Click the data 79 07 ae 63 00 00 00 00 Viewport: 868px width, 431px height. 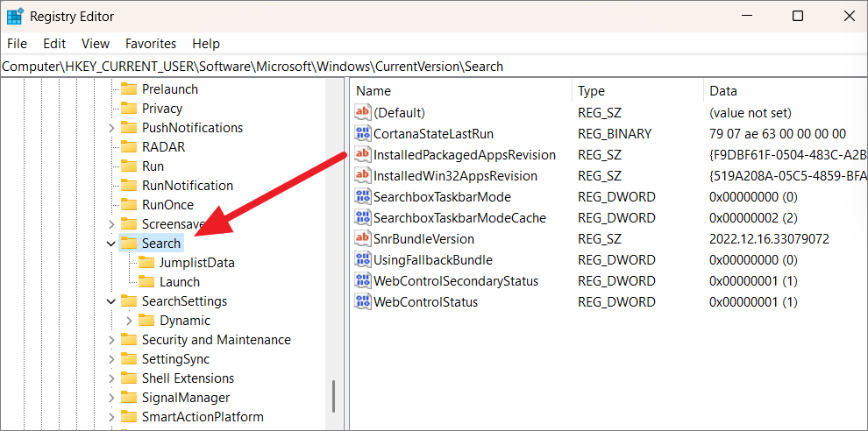tap(777, 134)
